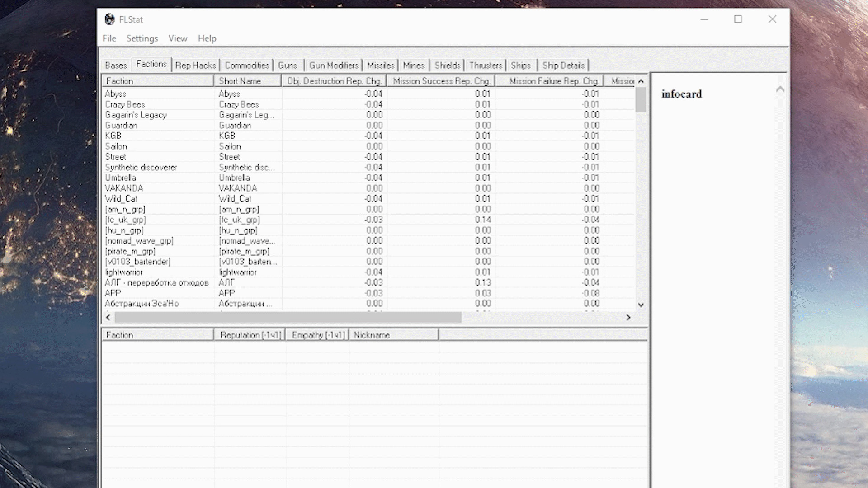This screenshot has height=488, width=868.
Task: Click the infocard panel scroll up arrow
Action: tap(780, 89)
